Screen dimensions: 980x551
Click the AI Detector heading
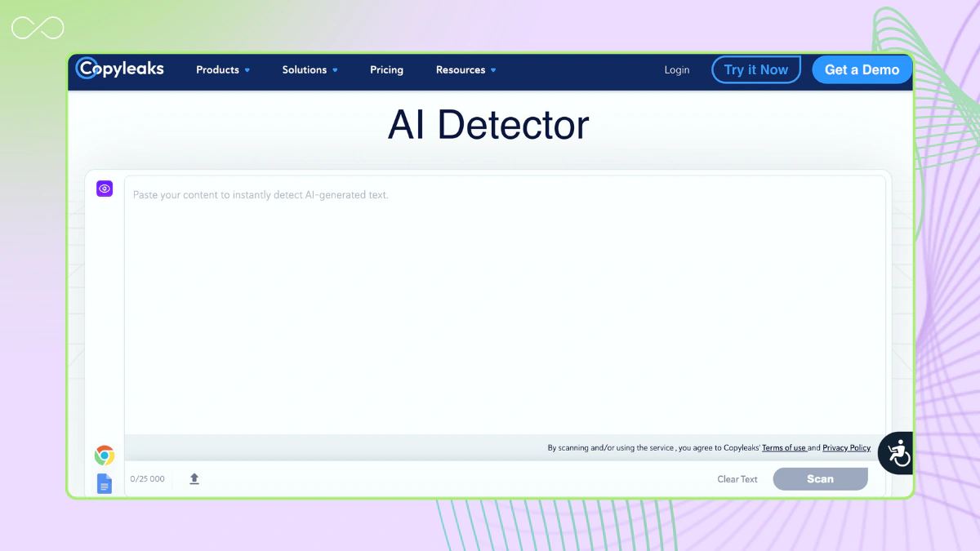(488, 125)
